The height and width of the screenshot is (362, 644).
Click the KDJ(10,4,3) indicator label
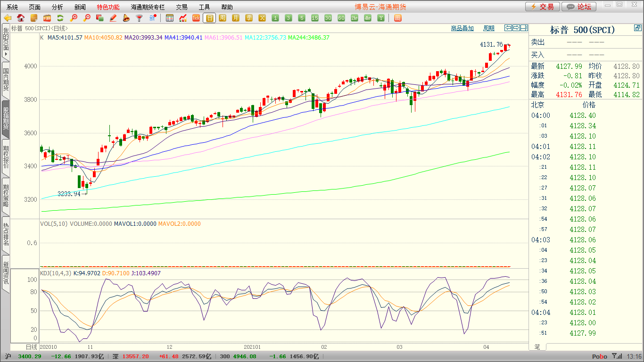point(56,273)
